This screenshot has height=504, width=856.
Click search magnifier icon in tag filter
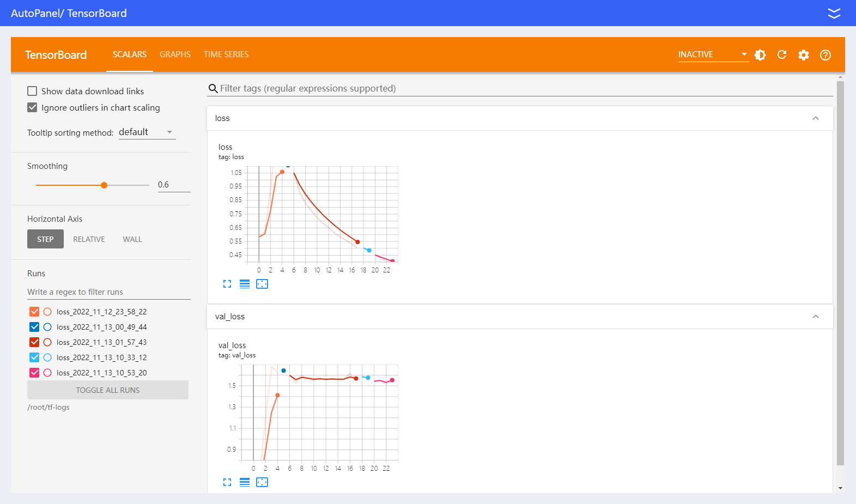pyautogui.click(x=213, y=88)
